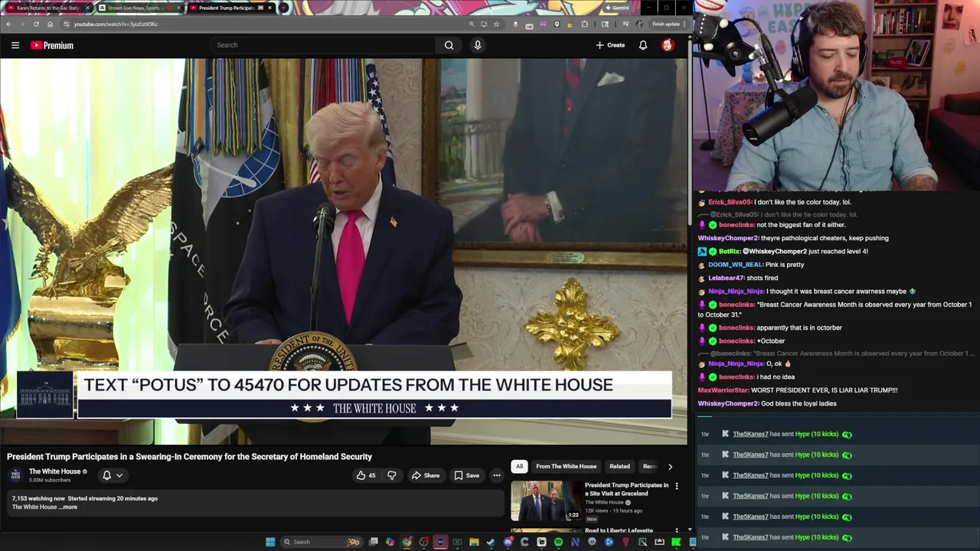Zoom the page via the address bar magnifier
This screenshot has width=980, height=551.
[472, 24]
